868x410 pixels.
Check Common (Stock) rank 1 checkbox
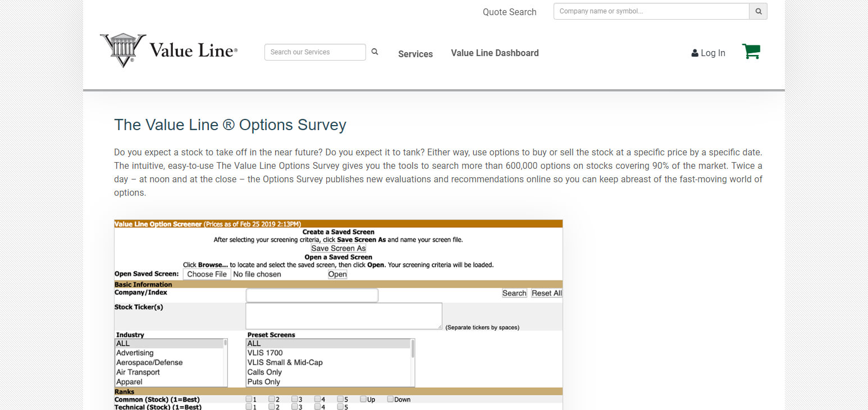click(x=249, y=399)
